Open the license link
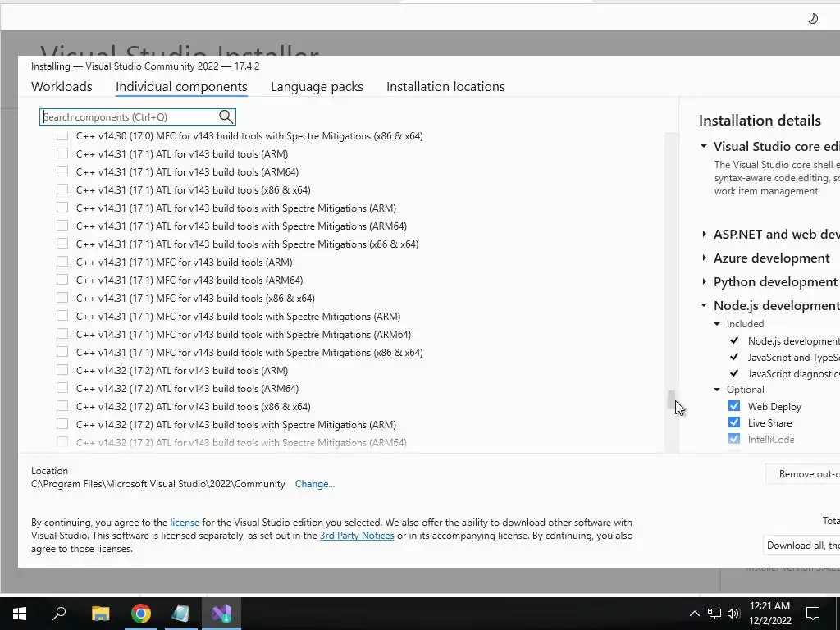Screen dimensions: 840x630 coord(185,523)
